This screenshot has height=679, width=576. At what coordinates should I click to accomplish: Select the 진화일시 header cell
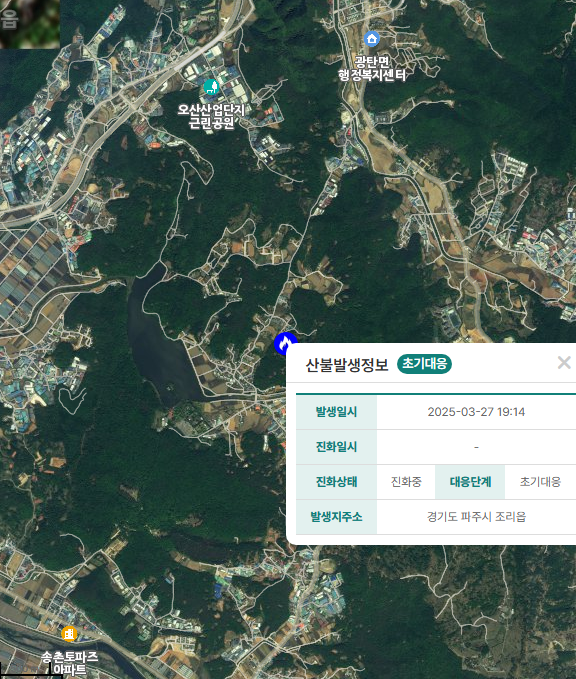(337, 447)
